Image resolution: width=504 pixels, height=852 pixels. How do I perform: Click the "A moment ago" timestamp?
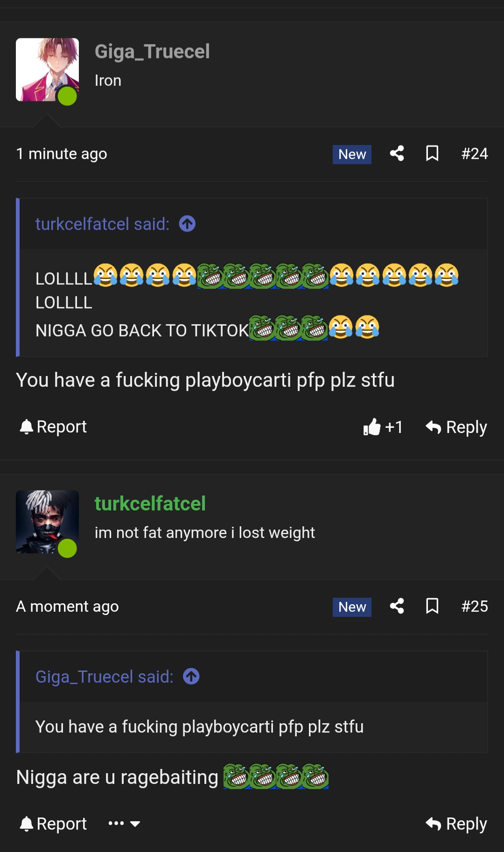67,606
